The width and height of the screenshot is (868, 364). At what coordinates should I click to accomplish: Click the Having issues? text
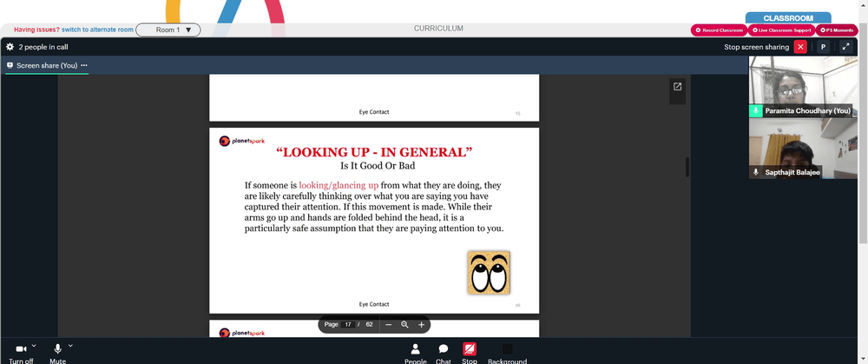36,30
